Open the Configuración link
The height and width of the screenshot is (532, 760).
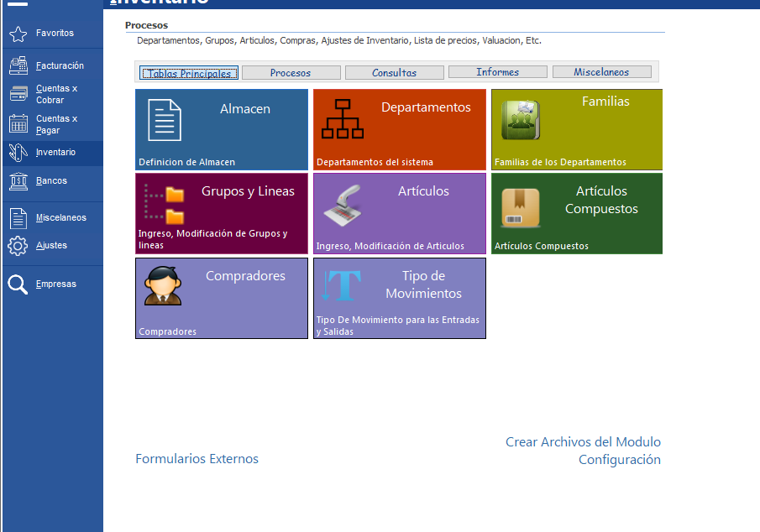point(619,460)
